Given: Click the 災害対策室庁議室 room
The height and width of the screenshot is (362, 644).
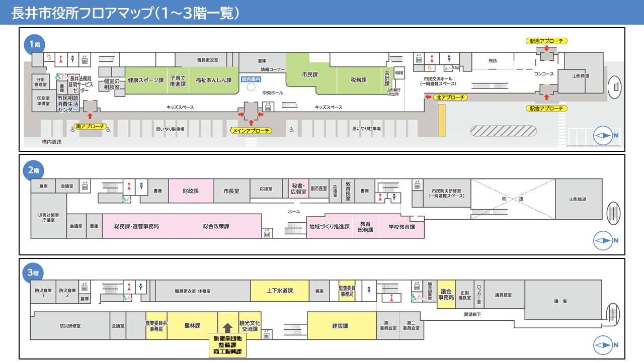Looking at the screenshot, I should [x=48, y=217].
